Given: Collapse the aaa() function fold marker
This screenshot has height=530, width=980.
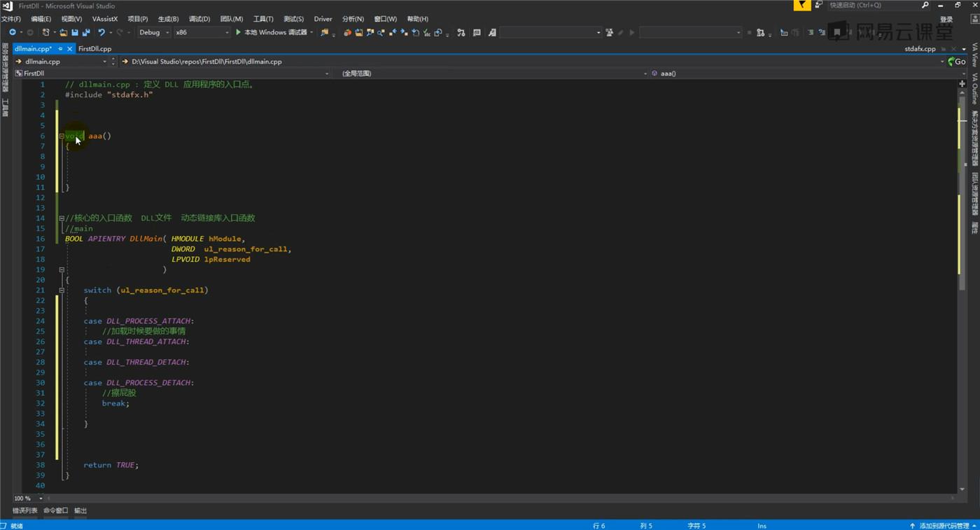Looking at the screenshot, I should point(62,137).
